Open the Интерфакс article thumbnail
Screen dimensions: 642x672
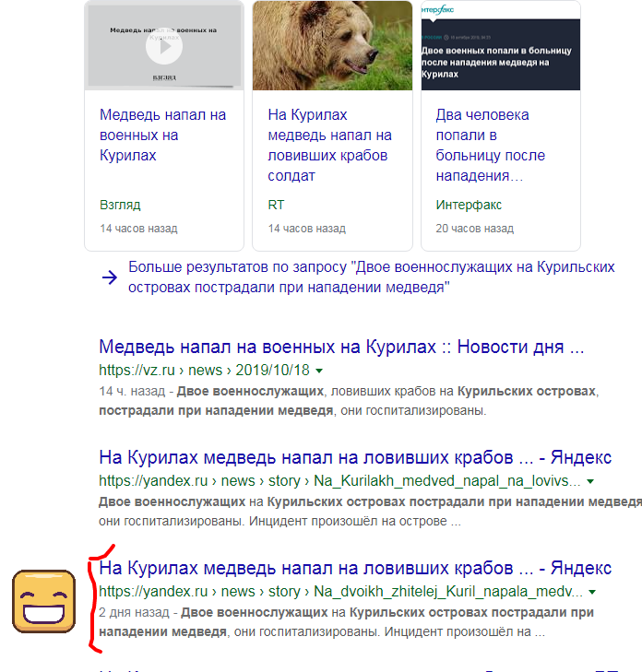501,45
